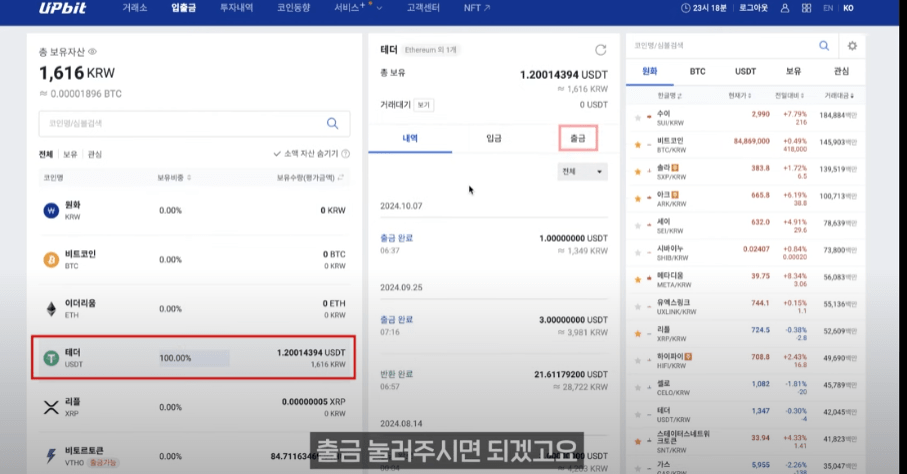
Task: Toggle favorite star for 메타디움 META/KRW
Action: click(638, 280)
